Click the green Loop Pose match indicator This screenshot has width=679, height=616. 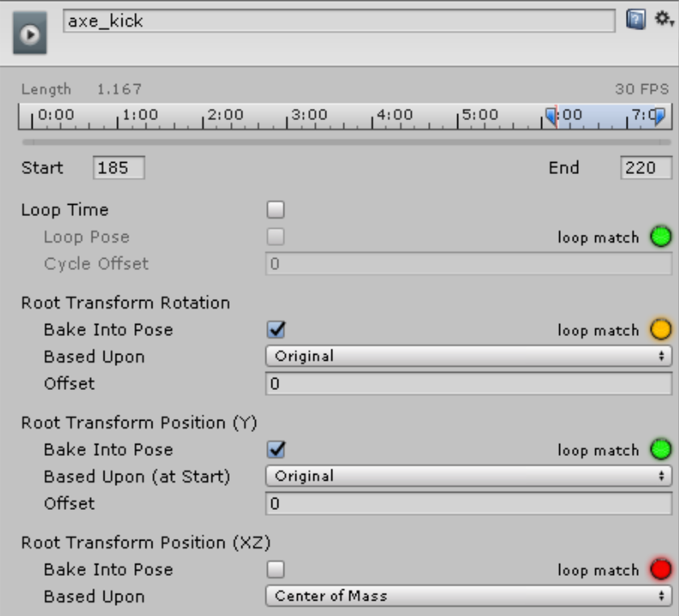tap(660, 236)
